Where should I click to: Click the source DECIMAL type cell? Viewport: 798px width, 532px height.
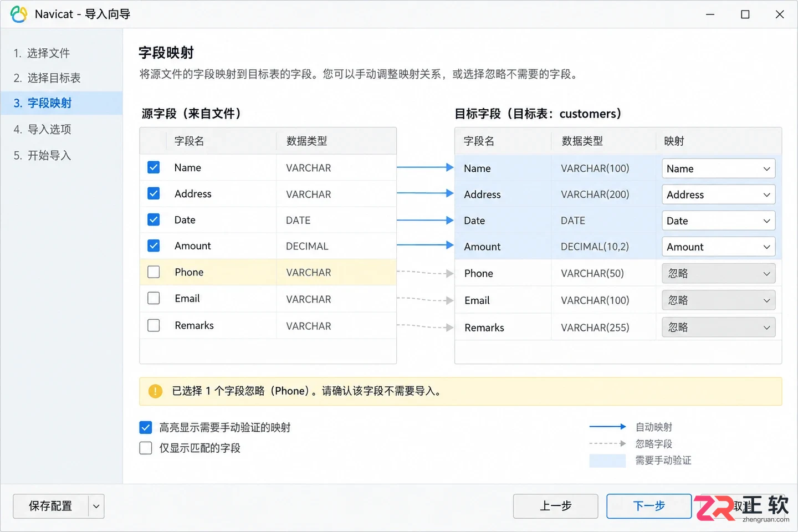(307, 246)
